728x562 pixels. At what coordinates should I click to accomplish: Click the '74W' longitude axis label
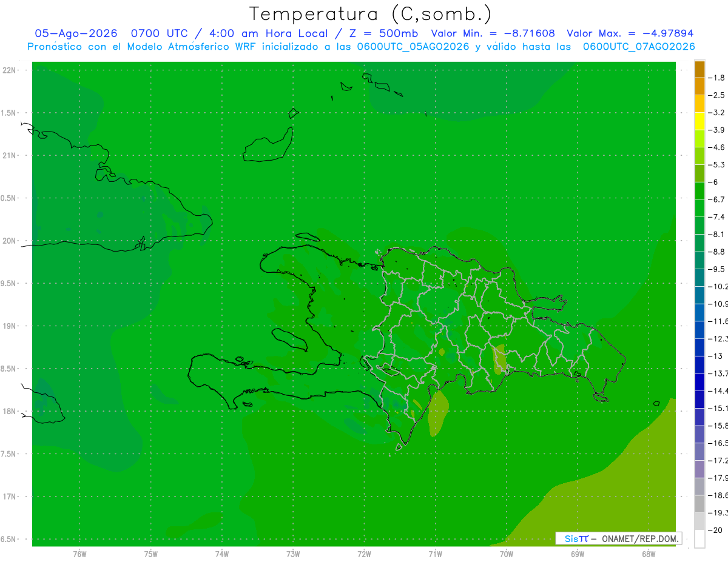[x=222, y=554]
